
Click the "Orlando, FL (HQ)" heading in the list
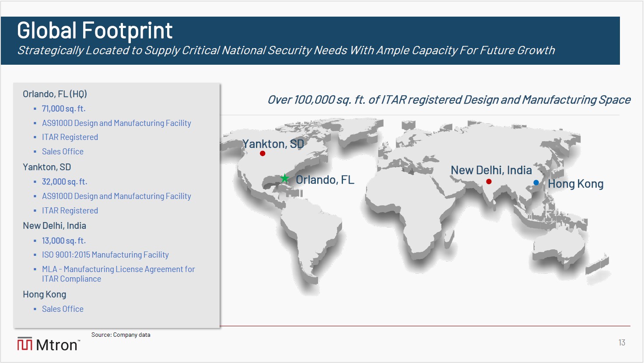[55, 94]
